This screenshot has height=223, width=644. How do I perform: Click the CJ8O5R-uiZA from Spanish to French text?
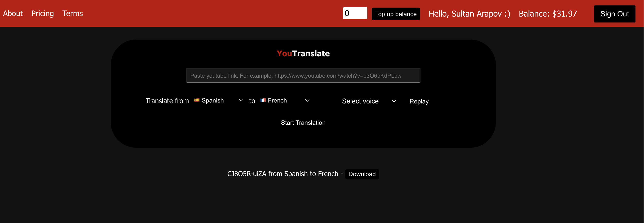(x=282, y=174)
